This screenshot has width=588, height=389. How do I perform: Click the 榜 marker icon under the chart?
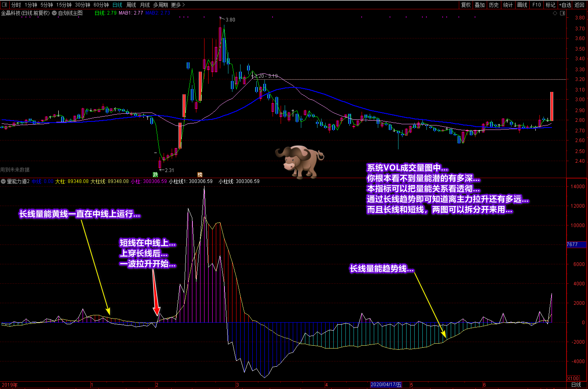click(200, 174)
